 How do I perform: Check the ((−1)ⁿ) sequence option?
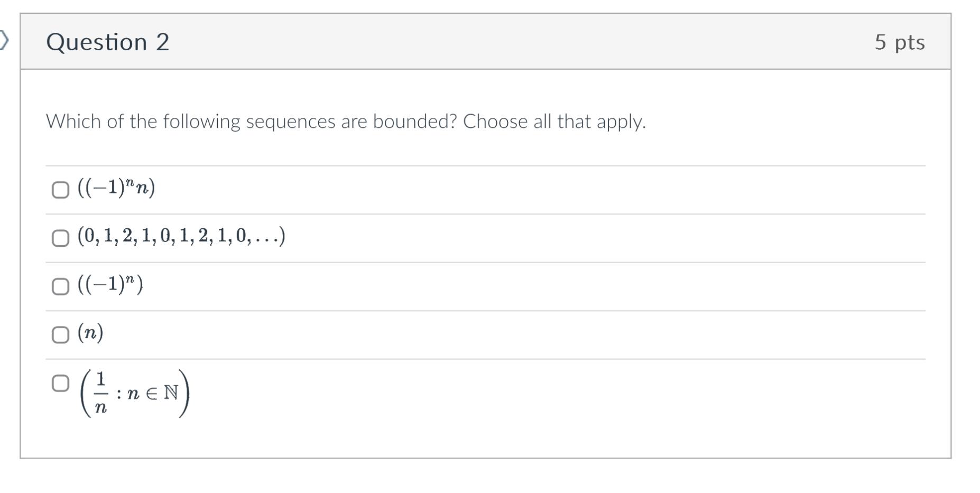pos(60,287)
